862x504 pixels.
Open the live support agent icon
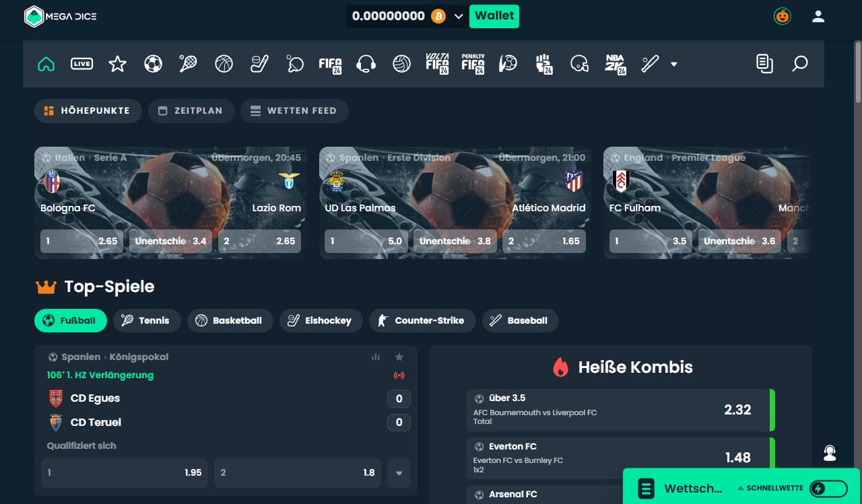pyautogui.click(x=830, y=454)
